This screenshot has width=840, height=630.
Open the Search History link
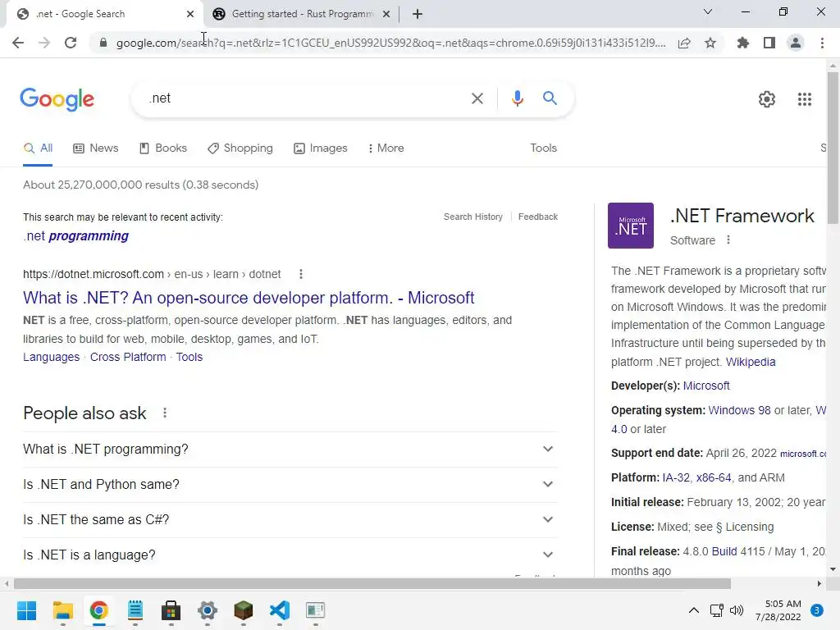[x=473, y=217]
